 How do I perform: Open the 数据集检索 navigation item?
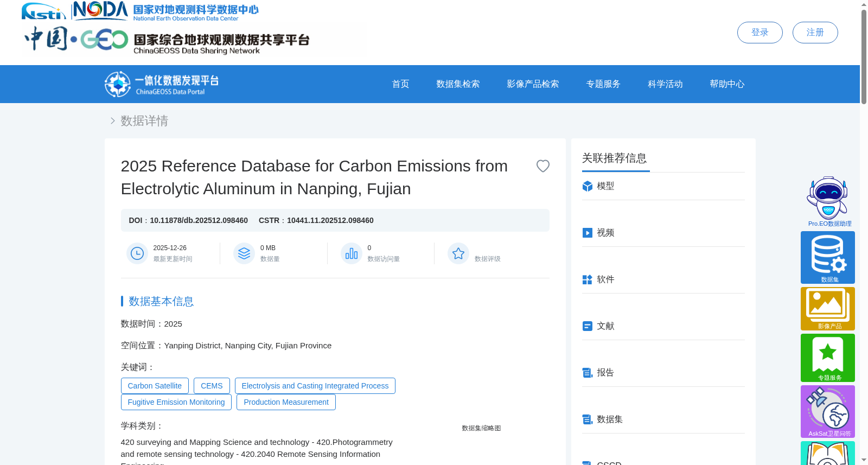tap(458, 84)
